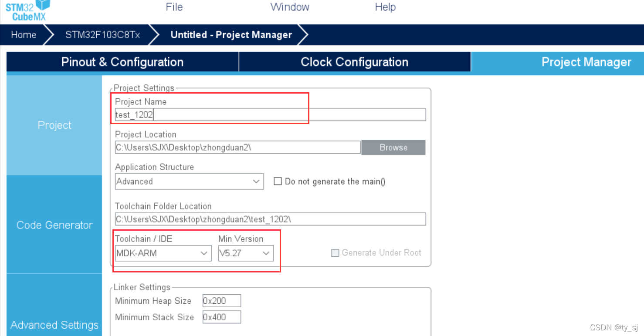Open the File menu
This screenshot has height=336, width=644.
click(174, 7)
